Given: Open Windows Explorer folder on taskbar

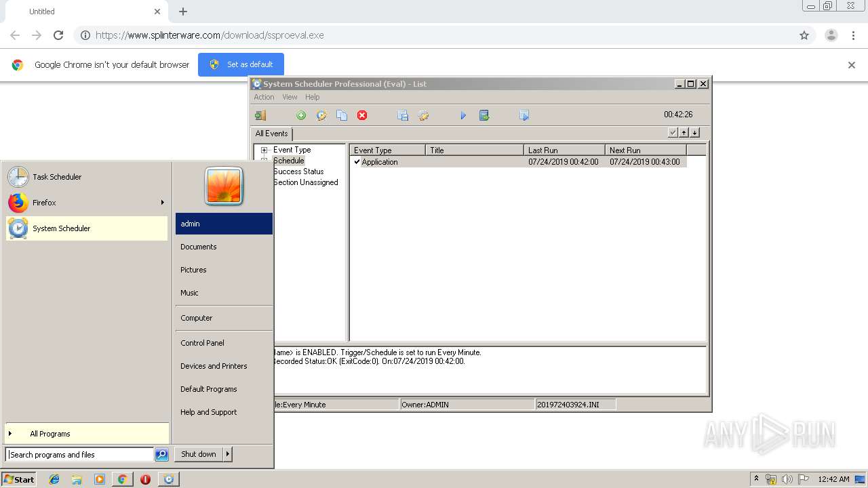Looking at the screenshot, I should (x=77, y=479).
